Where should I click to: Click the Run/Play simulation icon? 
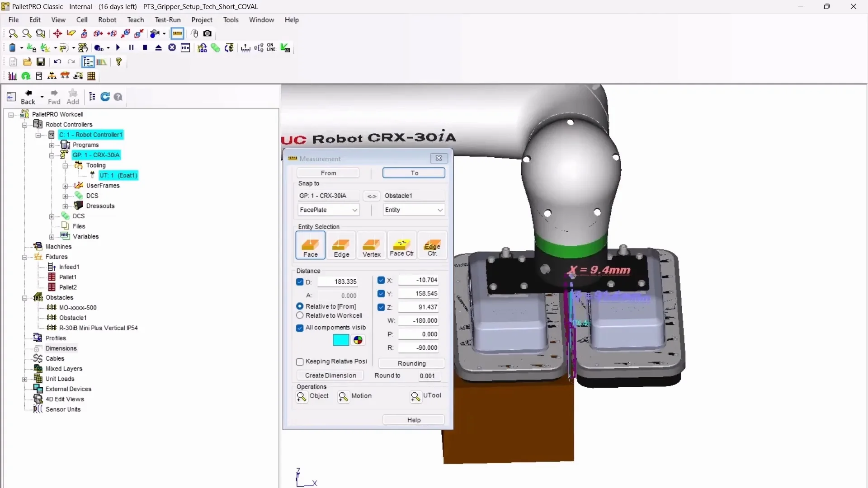[x=118, y=48]
